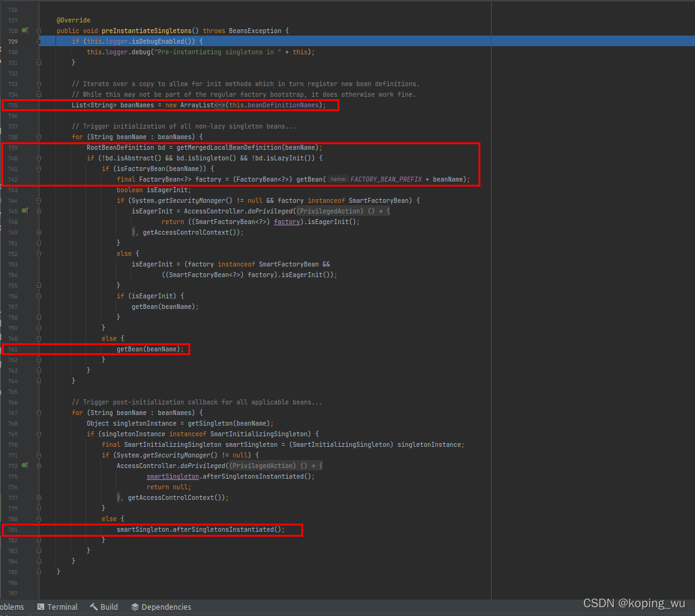Collapse getSecurityManager if block at line 744
Viewport: 695px width, 616px height.
coord(39,200)
